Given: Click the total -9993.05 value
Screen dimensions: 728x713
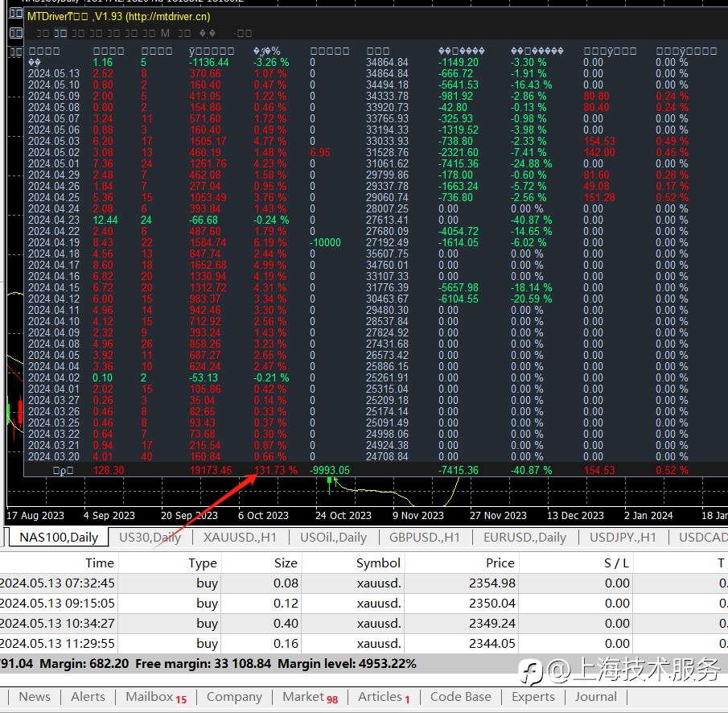Looking at the screenshot, I should point(330,470).
